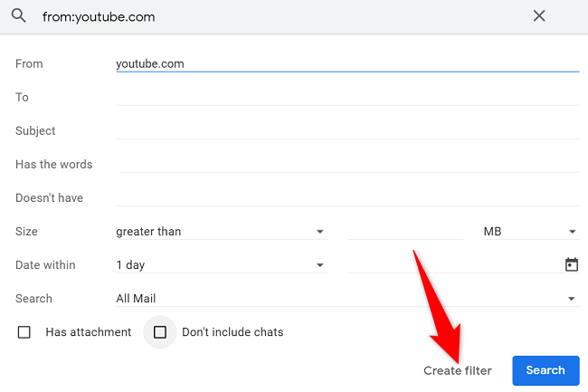Click into the To input field
This screenshot has height=392, width=588.
347,97
